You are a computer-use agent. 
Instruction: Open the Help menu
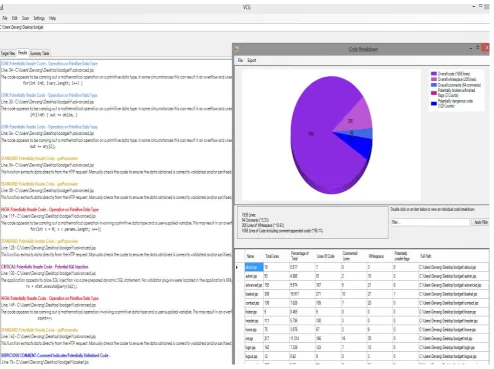[52, 18]
